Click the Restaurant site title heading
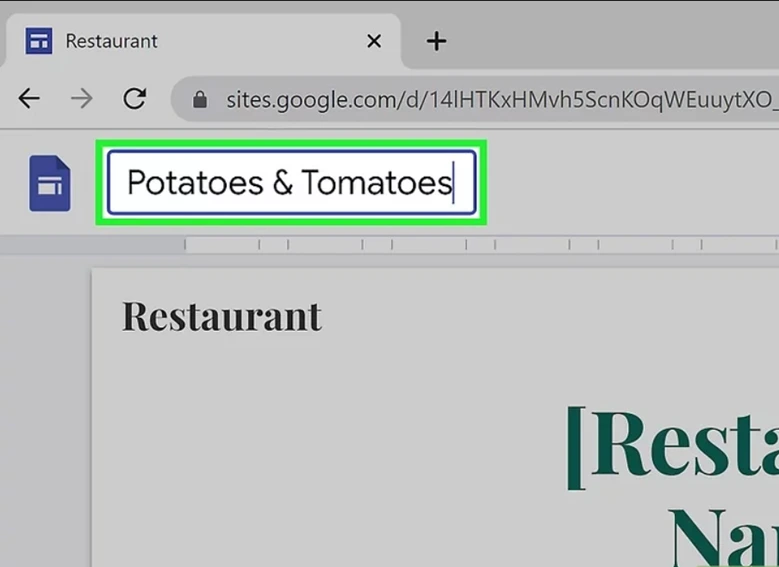 [222, 316]
